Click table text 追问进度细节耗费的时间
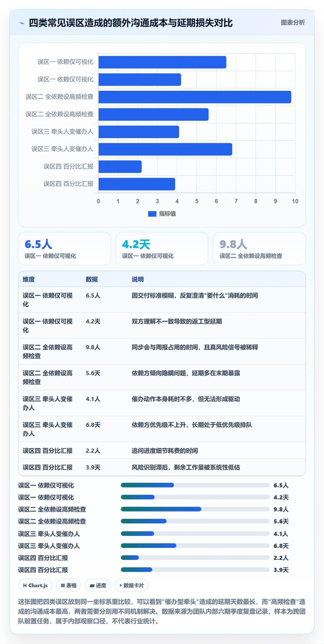Screen dimensions: 324x644 165,451
